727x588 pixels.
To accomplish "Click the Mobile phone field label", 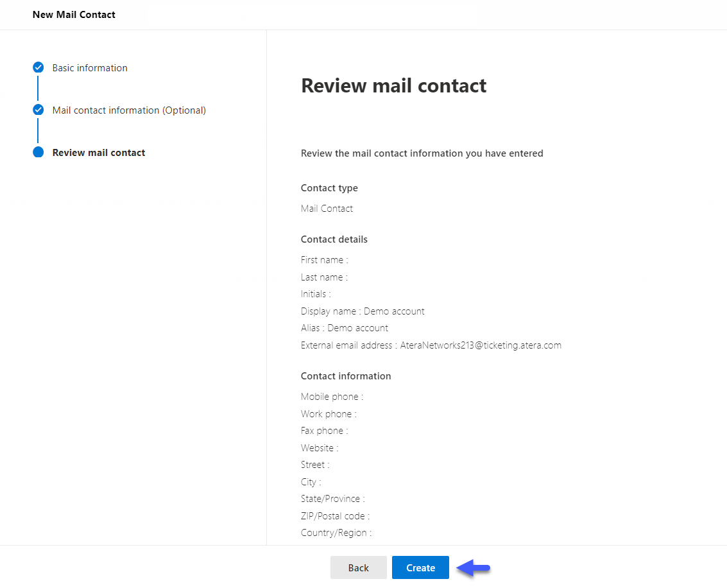I will (x=332, y=397).
